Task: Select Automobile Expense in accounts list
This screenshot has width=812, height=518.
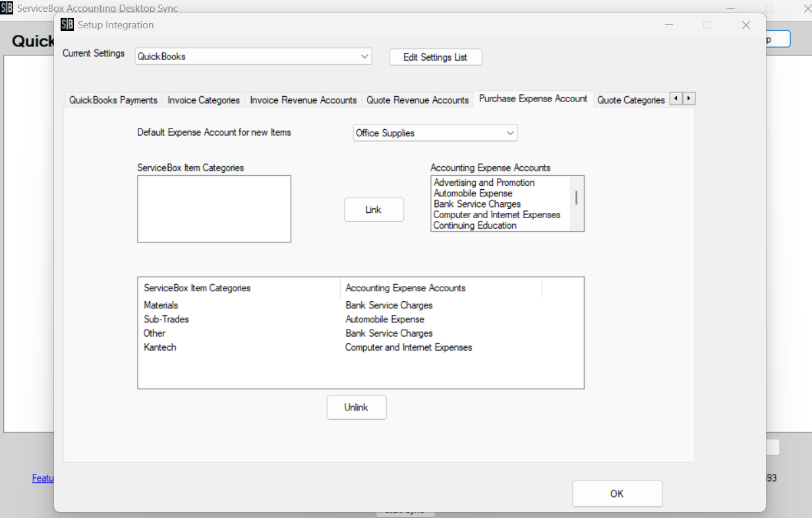Action: 473,193
